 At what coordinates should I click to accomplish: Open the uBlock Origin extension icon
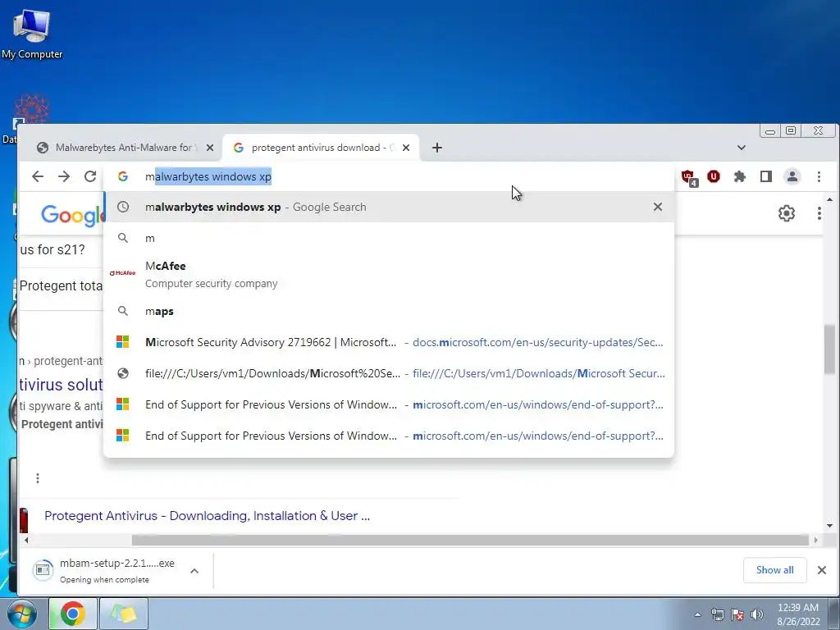pos(714,176)
